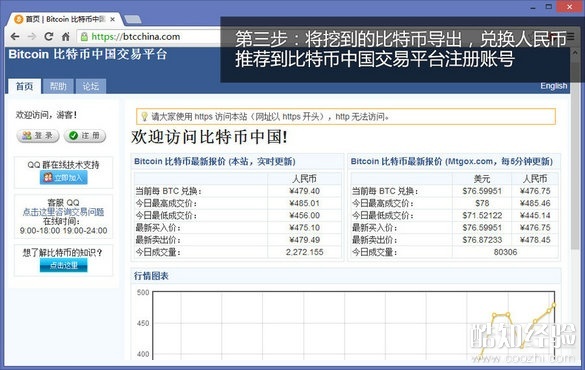Close the browser window

click(569, 7)
